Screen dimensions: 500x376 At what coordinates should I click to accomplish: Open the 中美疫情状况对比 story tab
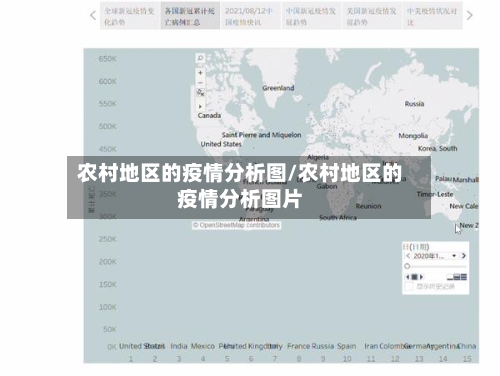(433, 16)
